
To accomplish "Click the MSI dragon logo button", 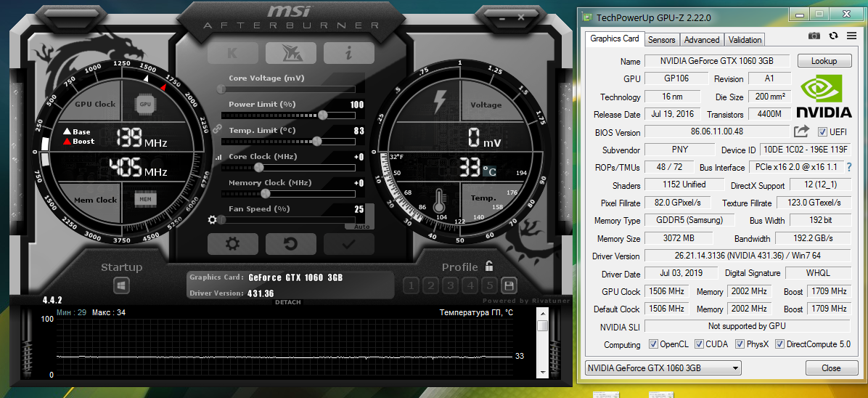I will 290,53.
